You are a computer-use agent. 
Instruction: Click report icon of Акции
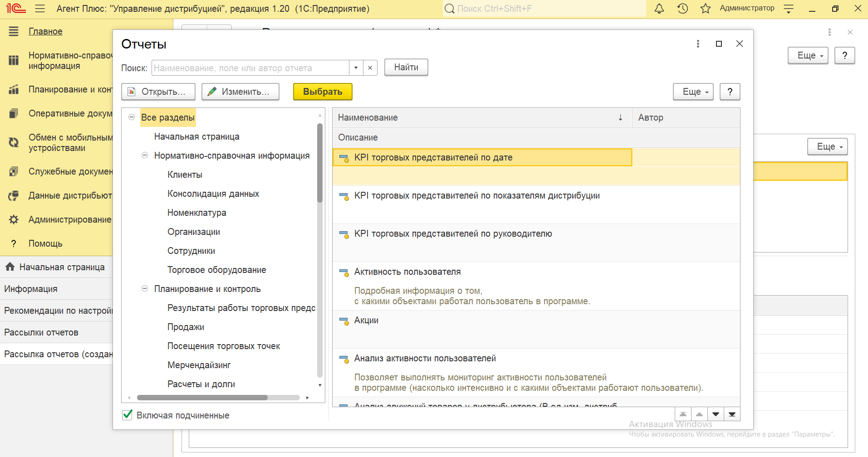(344, 321)
